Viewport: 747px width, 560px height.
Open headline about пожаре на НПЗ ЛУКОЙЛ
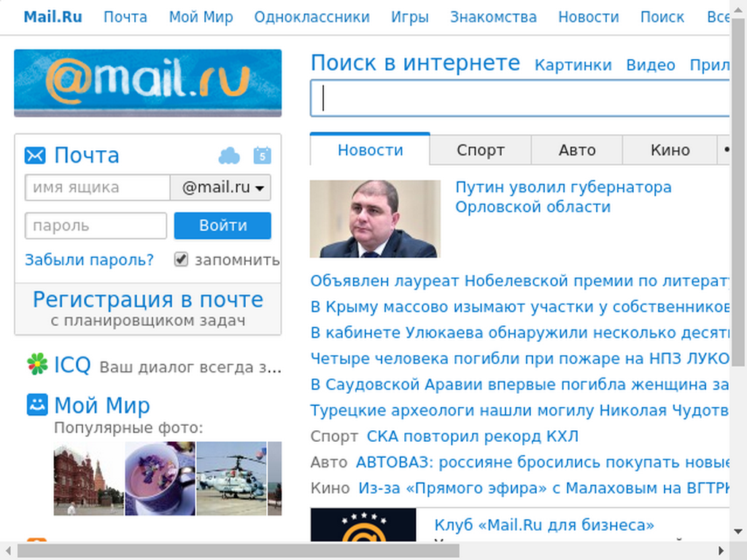pos(519,359)
